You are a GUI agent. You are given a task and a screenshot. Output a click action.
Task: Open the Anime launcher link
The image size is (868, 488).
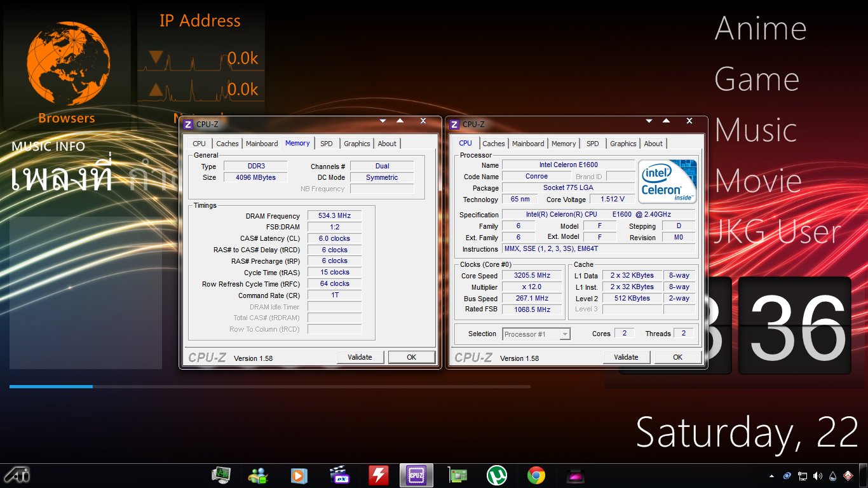(761, 29)
